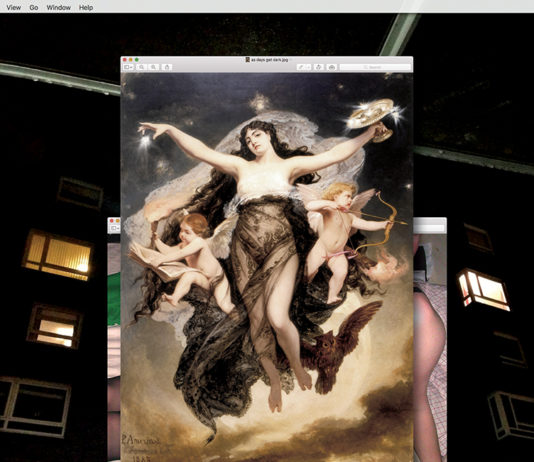Minimize the front Preview window
Image resolution: width=534 pixels, height=462 pixels.
pyautogui.click(x=130, y=60)
